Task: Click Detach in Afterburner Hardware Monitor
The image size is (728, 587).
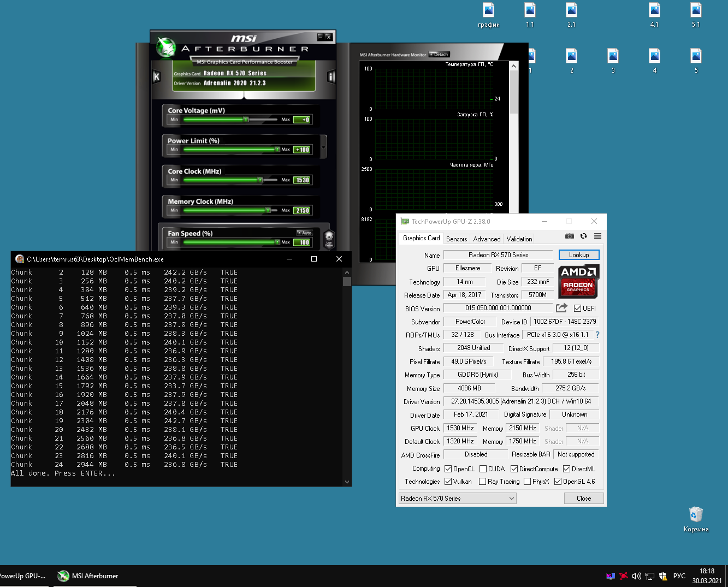Action: (x=439, y=54)
